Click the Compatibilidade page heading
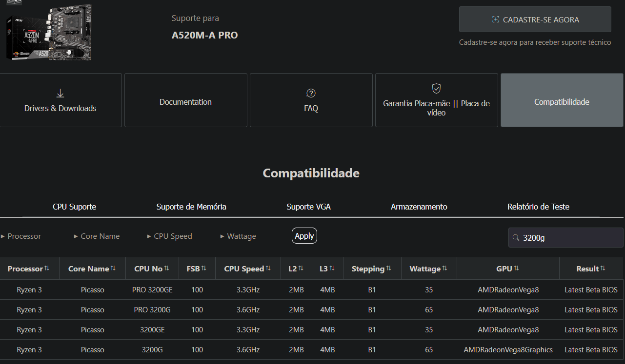Image resolution: width=625 pixels, height=364 pixels. [311, 173]
